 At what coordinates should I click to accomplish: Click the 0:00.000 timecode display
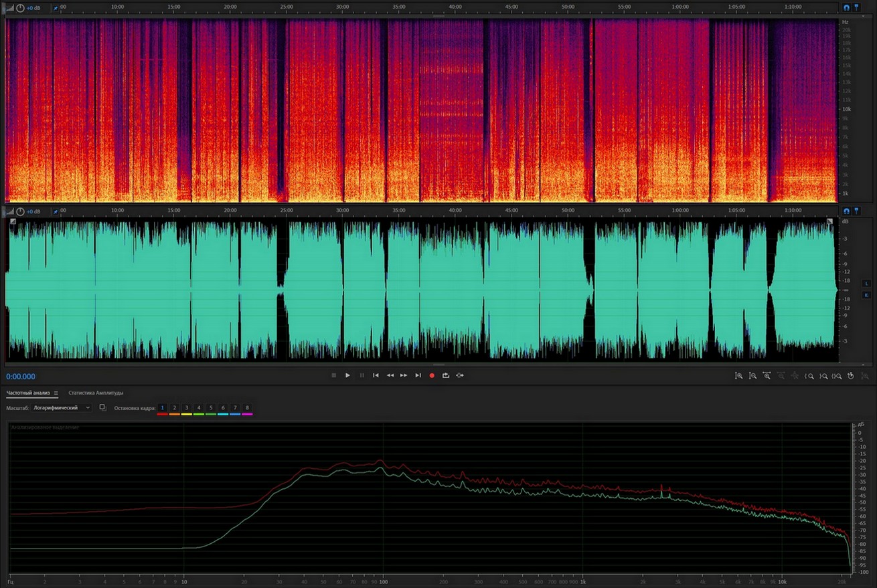point(21,377)
